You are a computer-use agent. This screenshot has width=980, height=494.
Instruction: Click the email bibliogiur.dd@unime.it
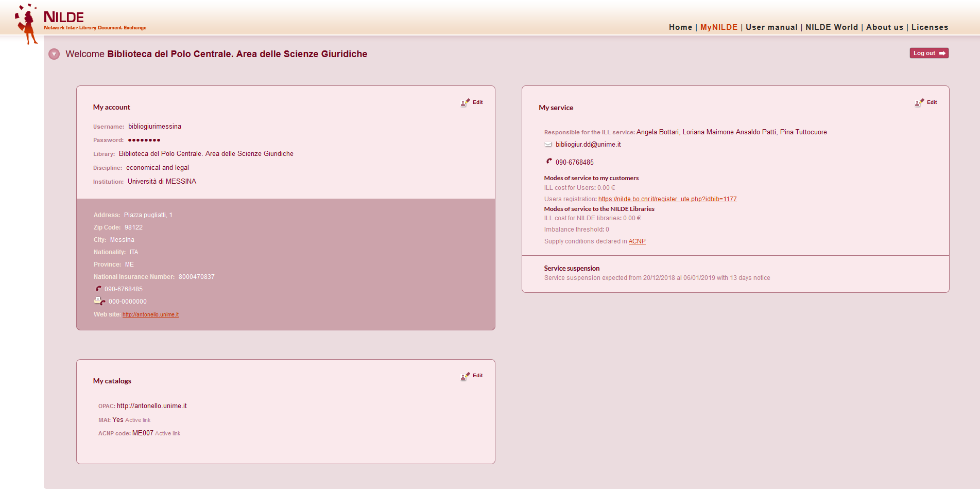(588, 145)
